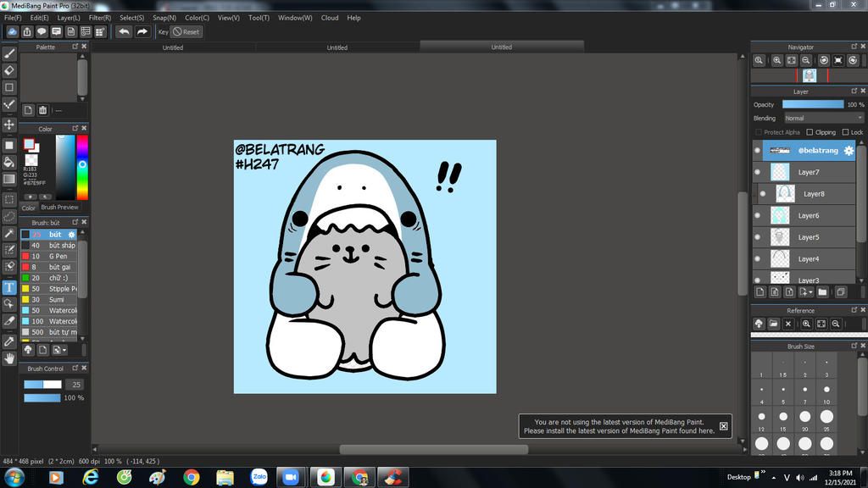This screenshot has width=868, height=488.
Task: Select the Hand tool
Action: [8, 358]
